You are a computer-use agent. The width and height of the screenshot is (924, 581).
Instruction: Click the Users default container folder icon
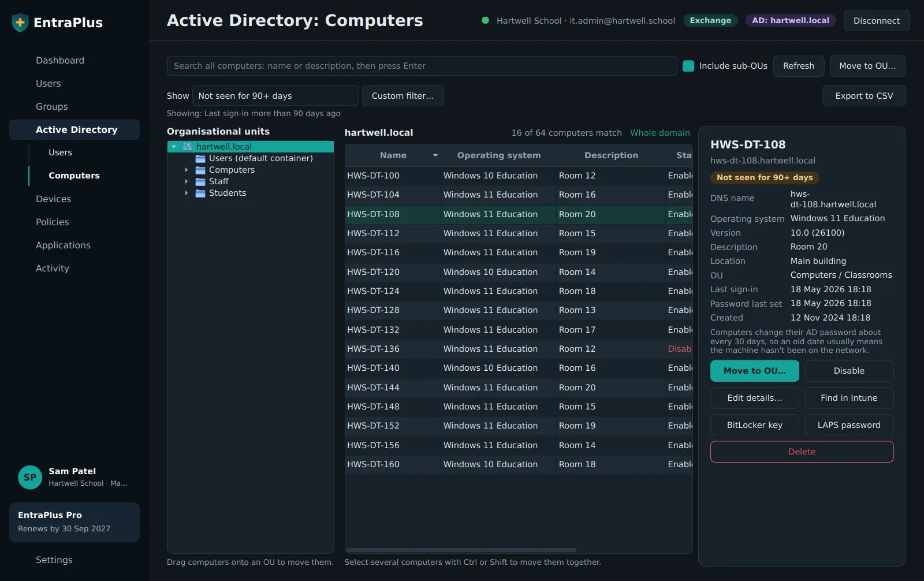point(200,158)
